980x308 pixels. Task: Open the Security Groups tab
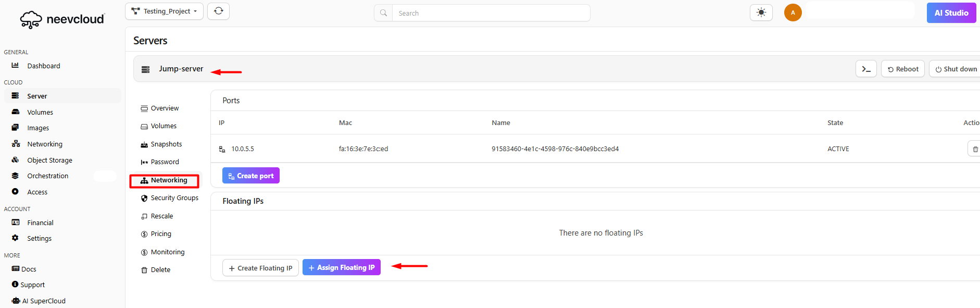point(174,198)
